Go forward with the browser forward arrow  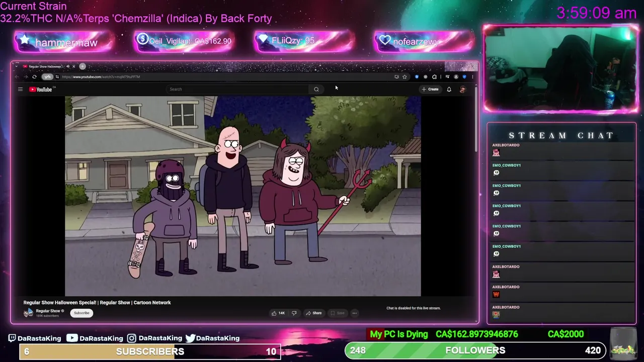tap(25, 77)
